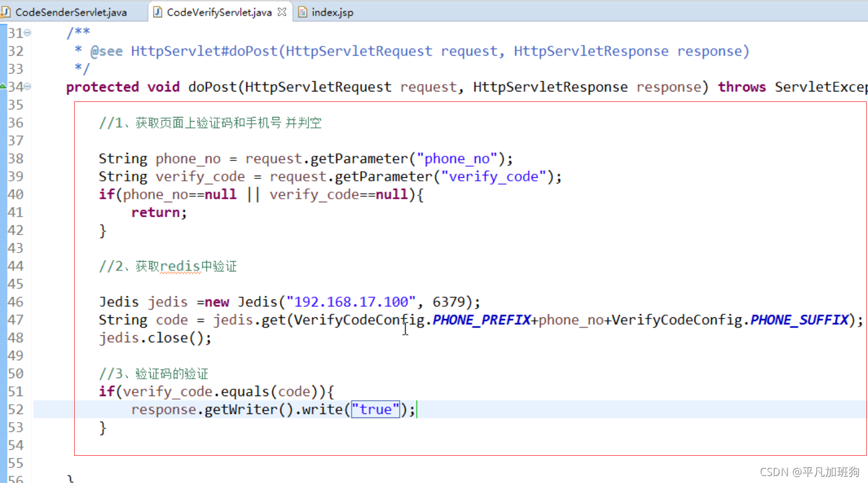Click the "return" keyword on line 41
Screen dimensions: 868x483
tap(155, 213)
